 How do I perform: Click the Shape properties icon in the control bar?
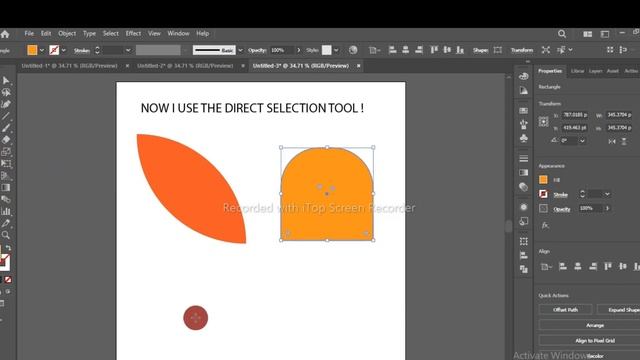click(498, 50)
